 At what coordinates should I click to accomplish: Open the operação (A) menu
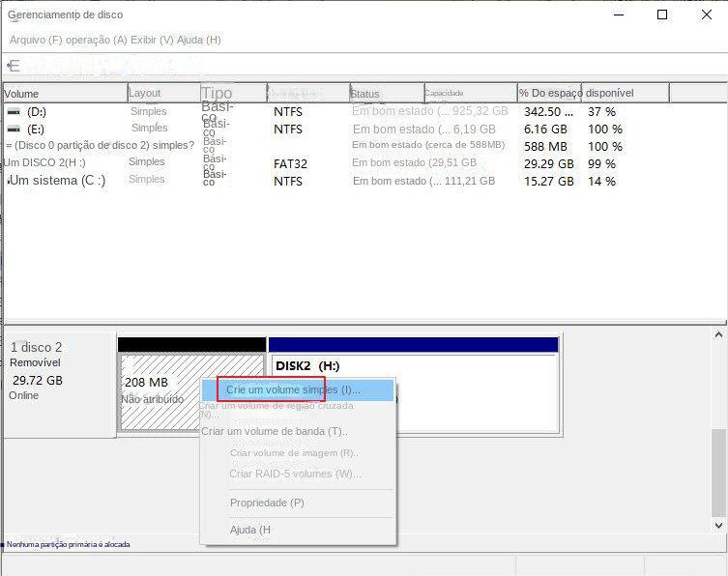[x=96, y=40]
